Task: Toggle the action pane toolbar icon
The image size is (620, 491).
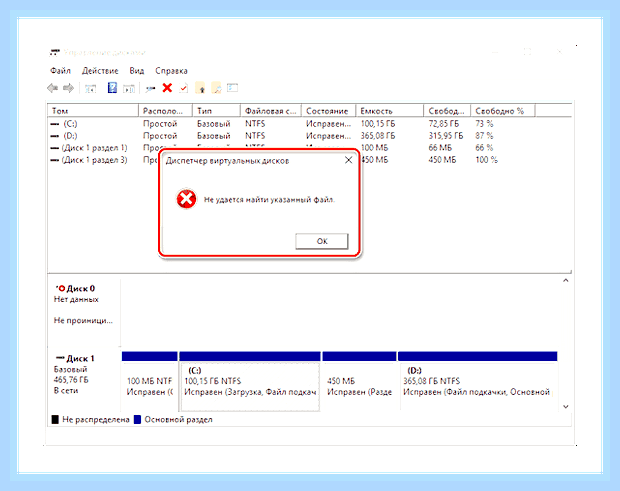Action: (129, 89)
